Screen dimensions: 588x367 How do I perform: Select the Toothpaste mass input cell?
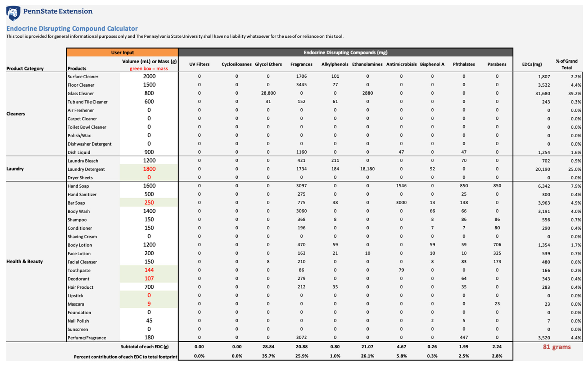point(149,270)
